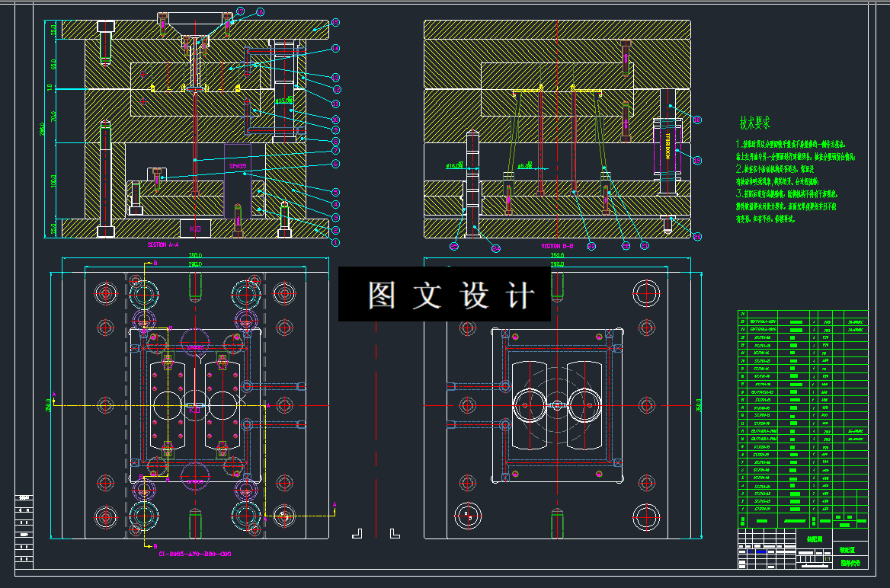Viewport: 890px width, 588px height.
Task: Select part balloon number 10
Action: [335, 120]
